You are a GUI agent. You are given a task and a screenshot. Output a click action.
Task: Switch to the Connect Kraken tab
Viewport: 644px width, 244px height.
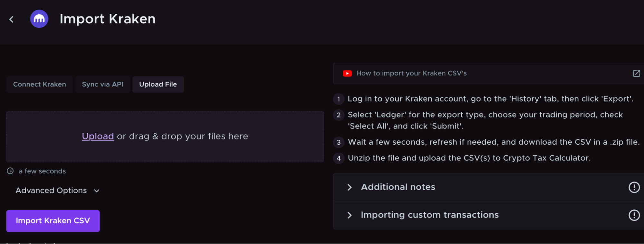39,84
